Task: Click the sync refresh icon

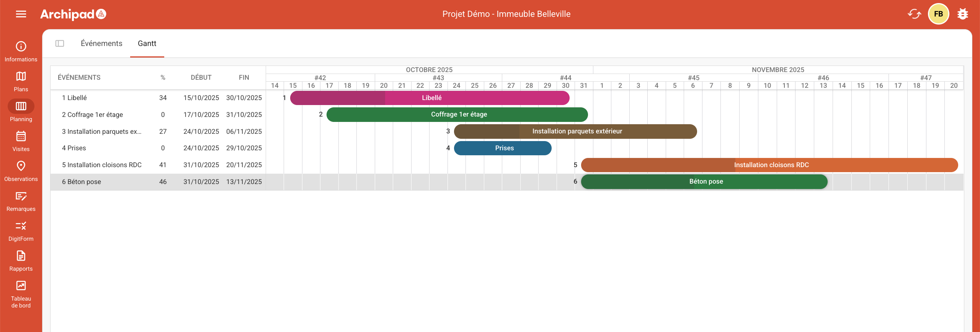Action: tap(914, 14)
